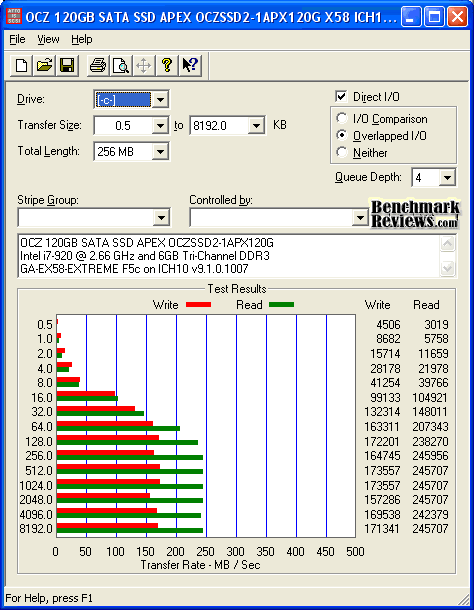Image resolution: width=474 pixels, height=610 pixels.
Task: Close the ATTO benchmark window
Action: coord(457,17)
